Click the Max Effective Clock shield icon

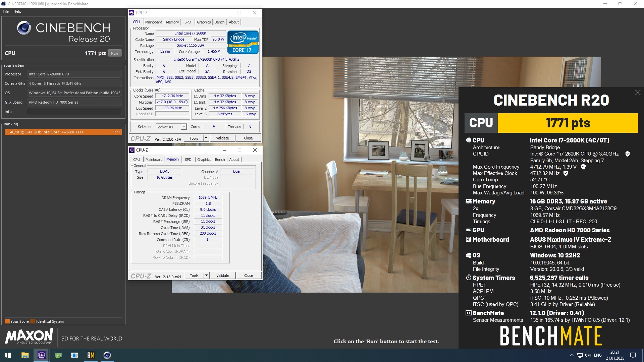pos(566,173)
